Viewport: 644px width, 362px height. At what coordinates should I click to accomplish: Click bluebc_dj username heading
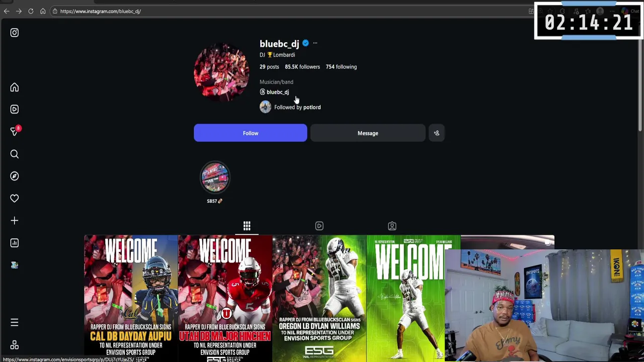[x=279, y=44]
